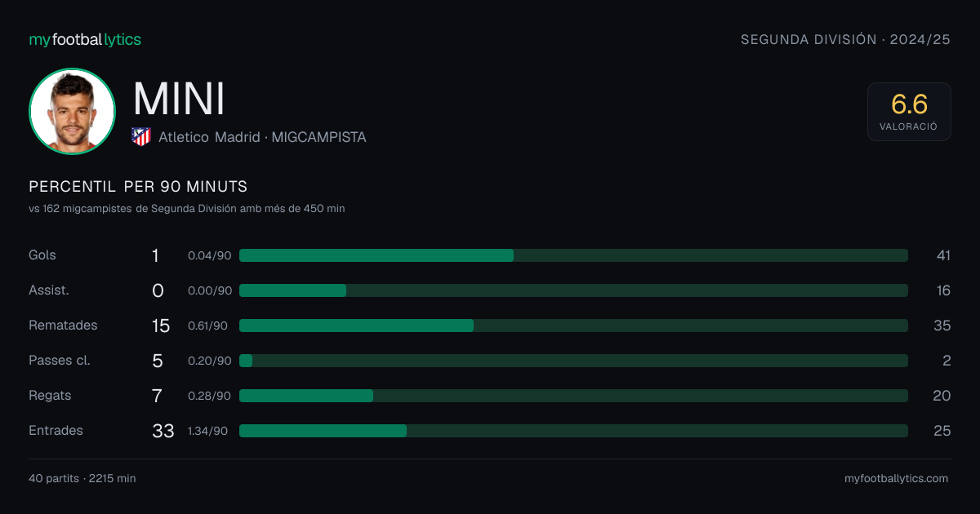Click the 40 partits 2215 min footer text
The width and height of the screenshot is (980, 514).
[x=82, y=479]
